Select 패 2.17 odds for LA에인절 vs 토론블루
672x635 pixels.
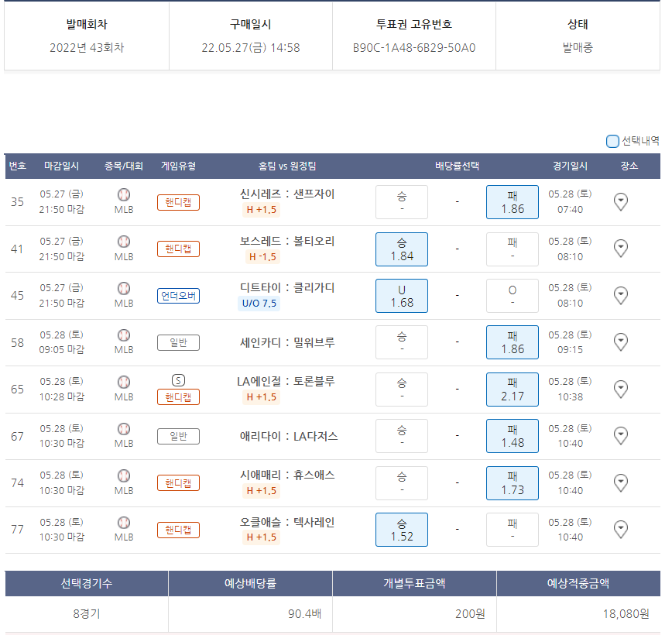pos(513,390)
